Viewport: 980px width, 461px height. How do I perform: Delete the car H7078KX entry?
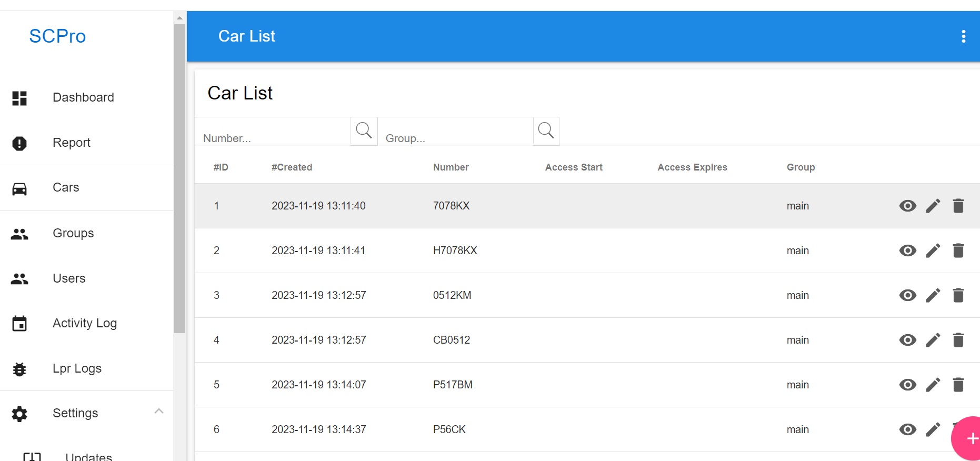[x=958, y=250]
